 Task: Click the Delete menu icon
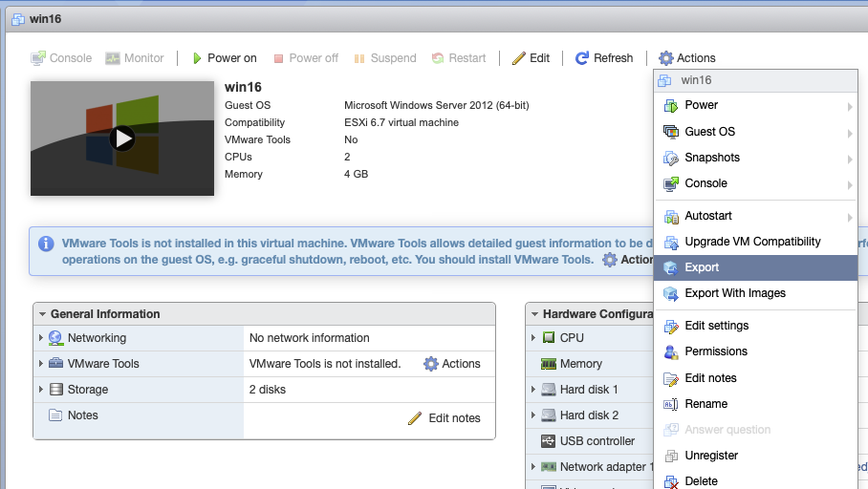[671, 481]
